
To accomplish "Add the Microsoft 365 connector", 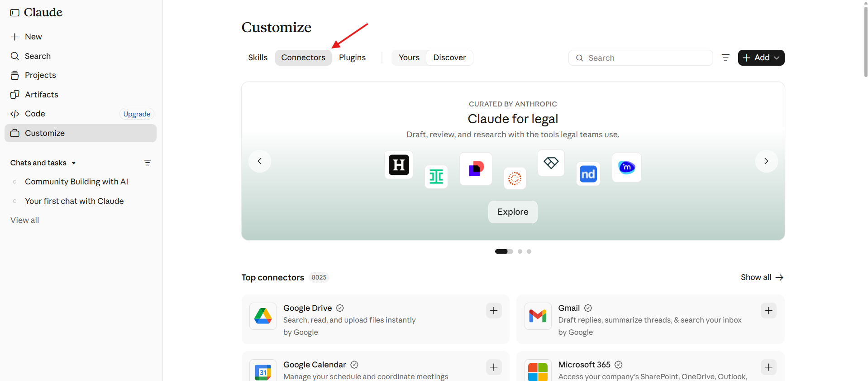I will pos(768,367).
